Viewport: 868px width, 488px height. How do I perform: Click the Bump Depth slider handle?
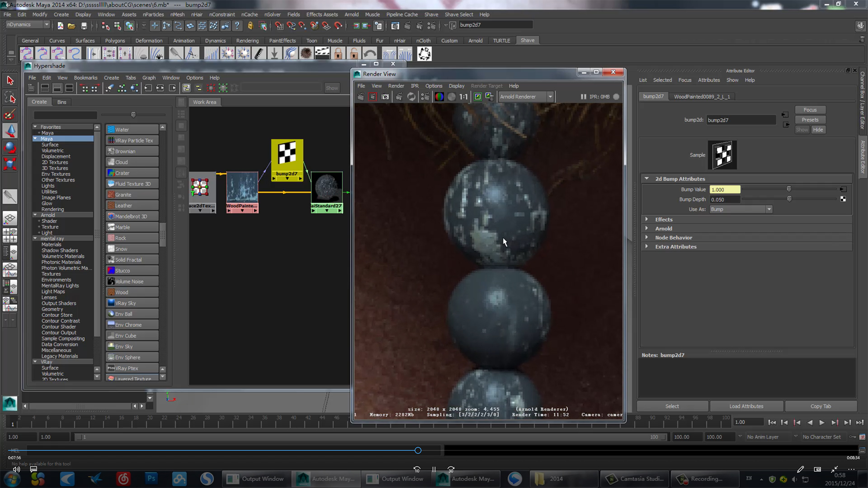(789, 199)
